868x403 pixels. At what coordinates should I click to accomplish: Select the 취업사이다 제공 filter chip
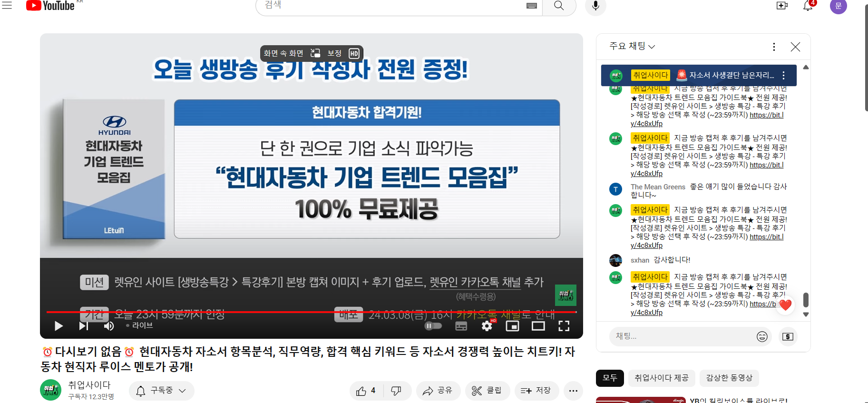(x=661, y=378)
